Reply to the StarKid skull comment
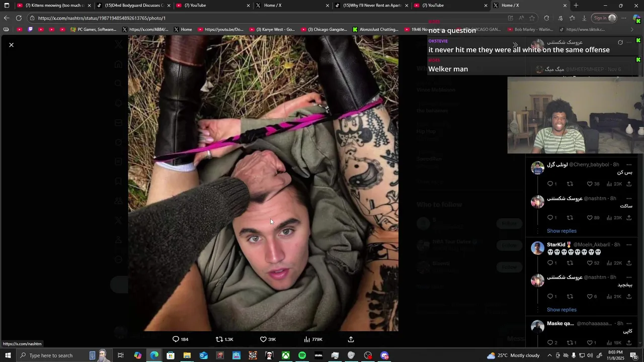 [x=551, y=263]
